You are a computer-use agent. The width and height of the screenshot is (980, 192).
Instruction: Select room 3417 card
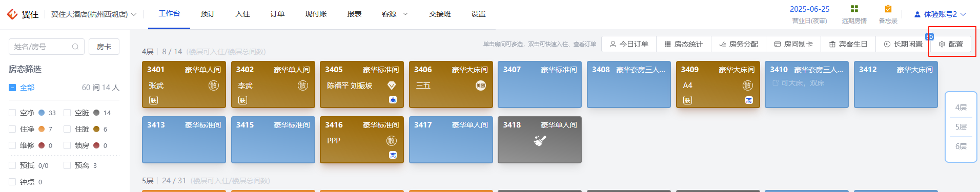pos(451,140)
